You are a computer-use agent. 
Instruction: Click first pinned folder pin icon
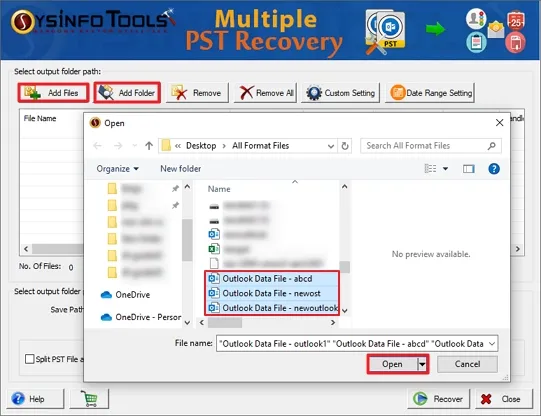click(x=175, y=188)
